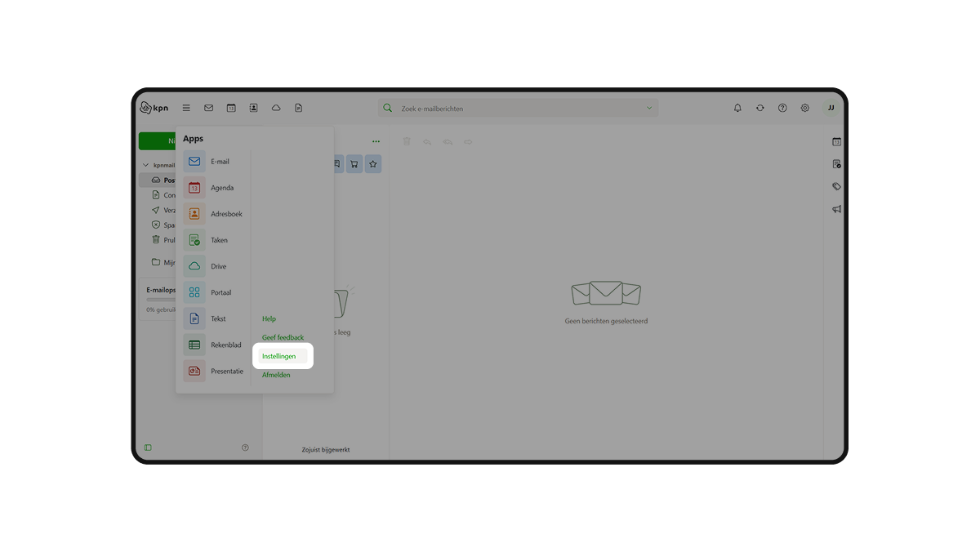Click the envelope mail icon in top bar

click(x=209, y=108)
